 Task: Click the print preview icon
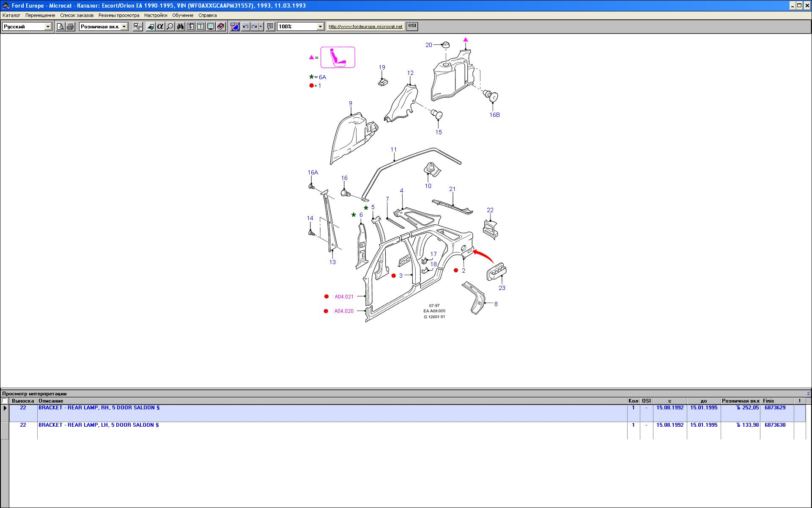point(60,27)
